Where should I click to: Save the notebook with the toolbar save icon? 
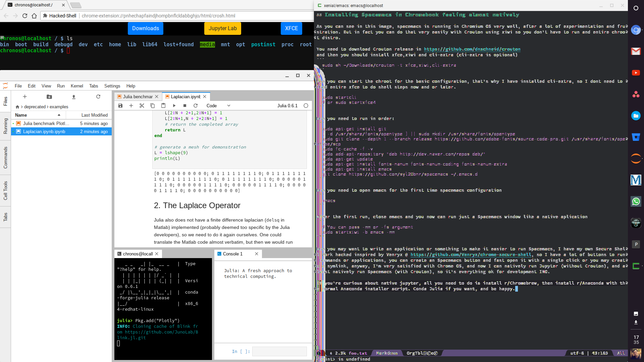tap(120, 106)
